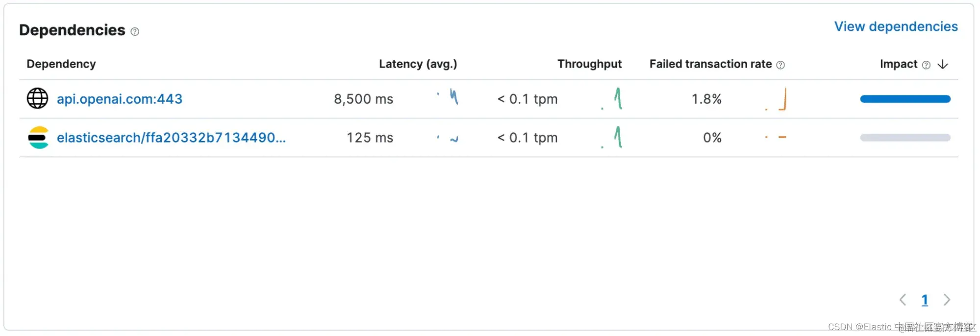The image size is (980, 336).
Task: Click the openai latency sparkline chart
Action: point(448,97)
